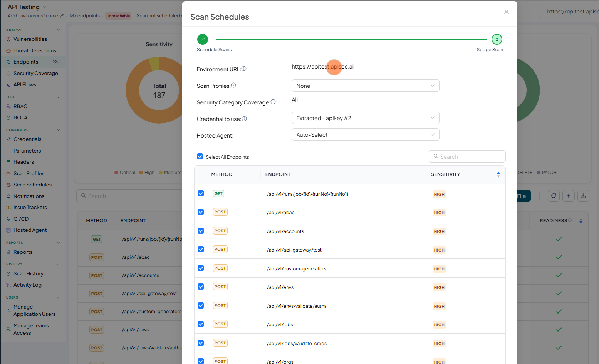Screen dimensions: 599x364
Task: Click the pencil edit environment name icon
Action: [62, 16]
